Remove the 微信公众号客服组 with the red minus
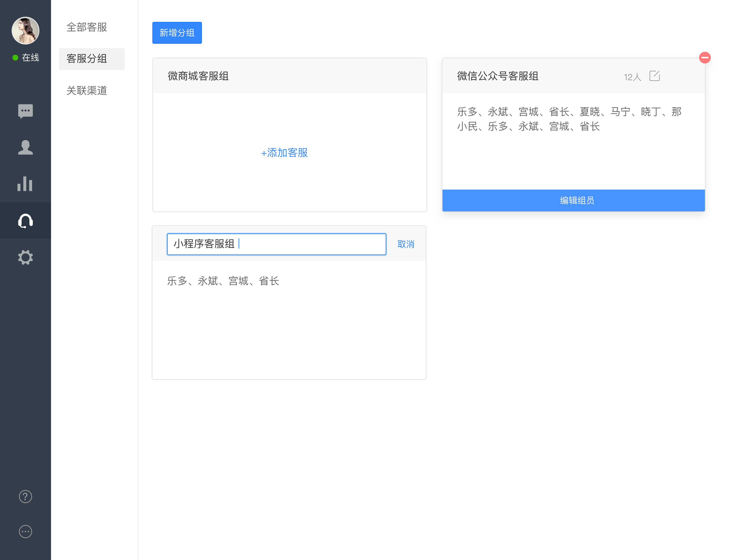 (x=705, y=58)
